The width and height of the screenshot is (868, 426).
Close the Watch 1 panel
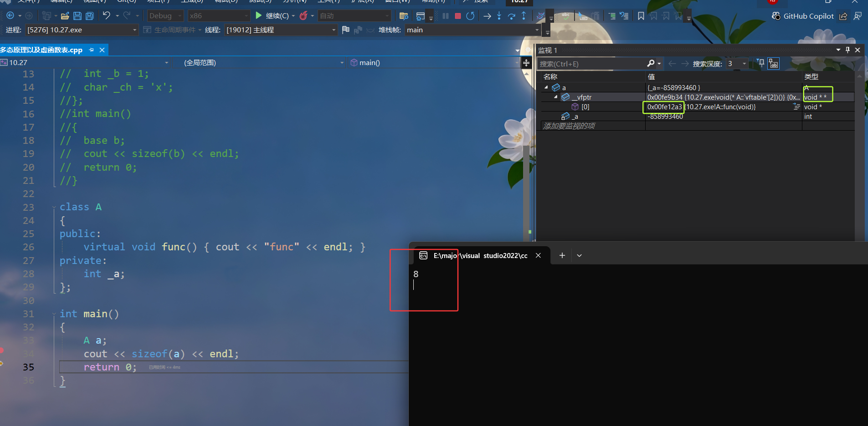point(858,50)
